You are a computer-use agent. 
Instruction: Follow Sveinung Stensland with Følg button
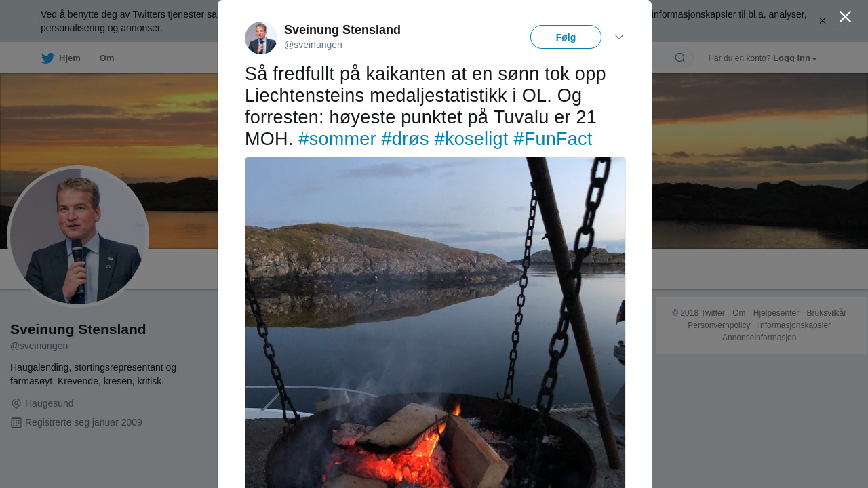click(x=566, y=37)
